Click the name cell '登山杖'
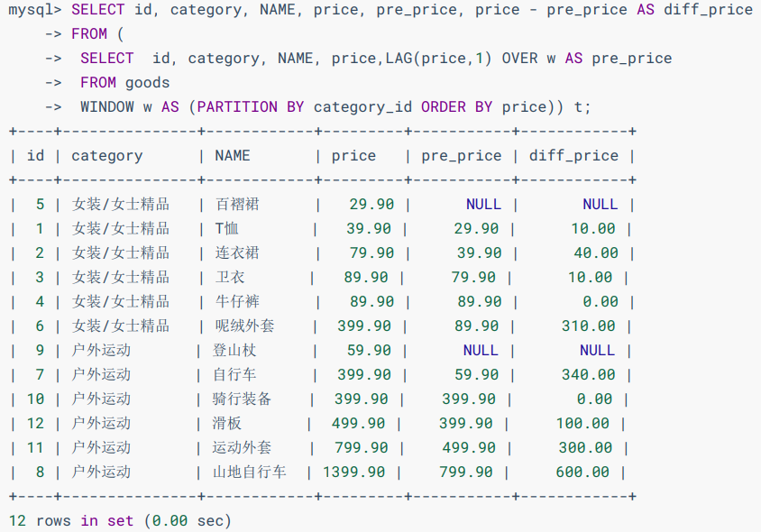Viewport: 761px width, 532px height. 234,350
